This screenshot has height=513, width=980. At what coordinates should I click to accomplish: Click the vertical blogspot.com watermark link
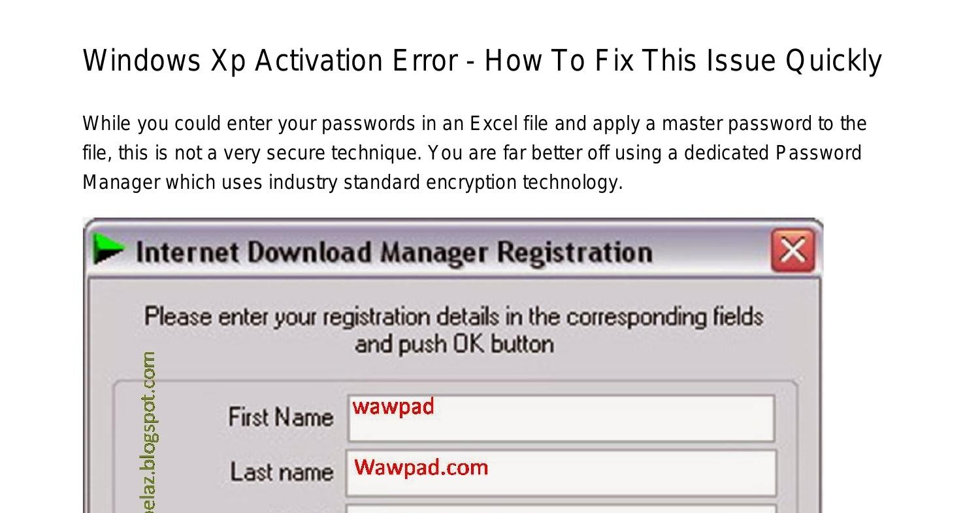coord(150,428)
